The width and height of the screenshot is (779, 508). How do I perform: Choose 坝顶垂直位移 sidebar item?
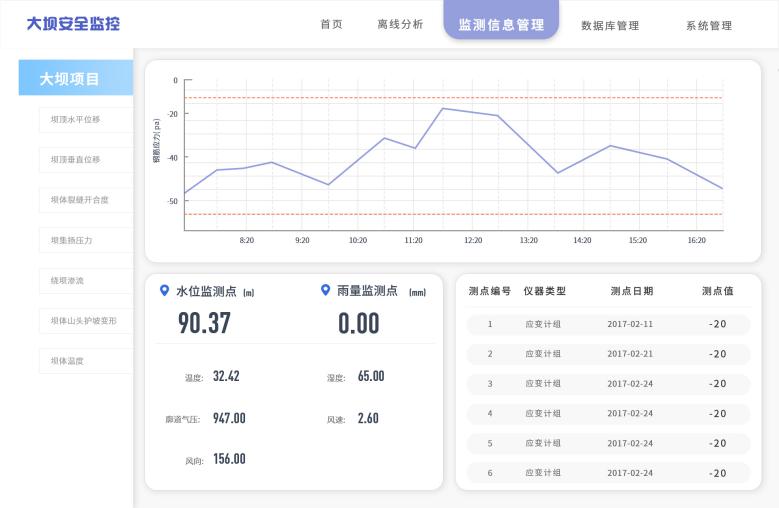[76, 160]
